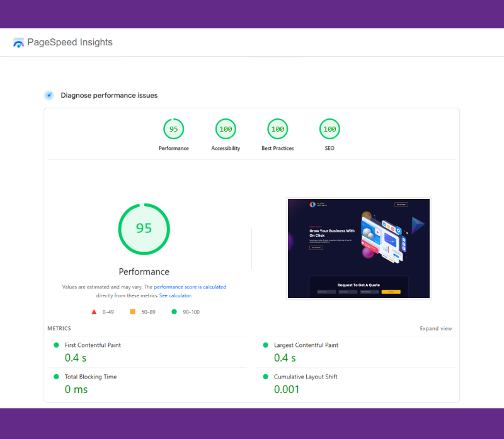
Task: Open the 'performance score is calculated' link
Action: 190,287
